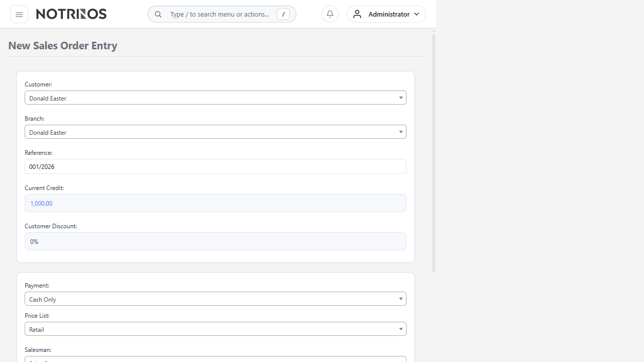Open the hamburger sidebar menu
644x362 pixels.
pyautogui.click(x=19, y=14)
